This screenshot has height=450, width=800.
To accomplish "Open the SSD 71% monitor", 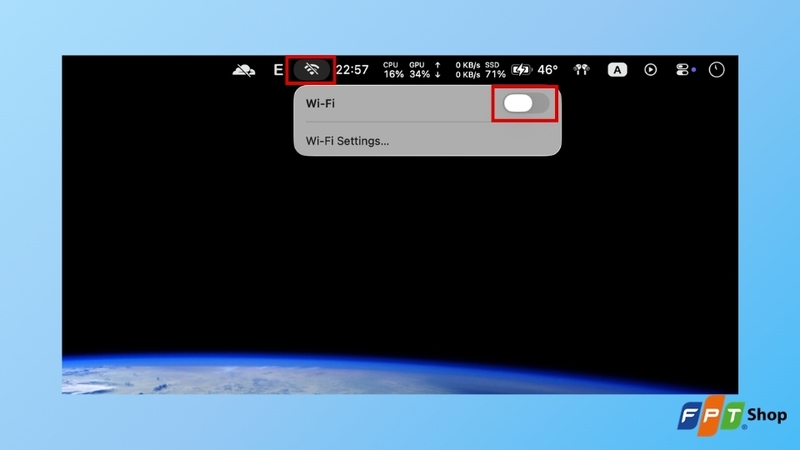I will click(x=495, y=70).
